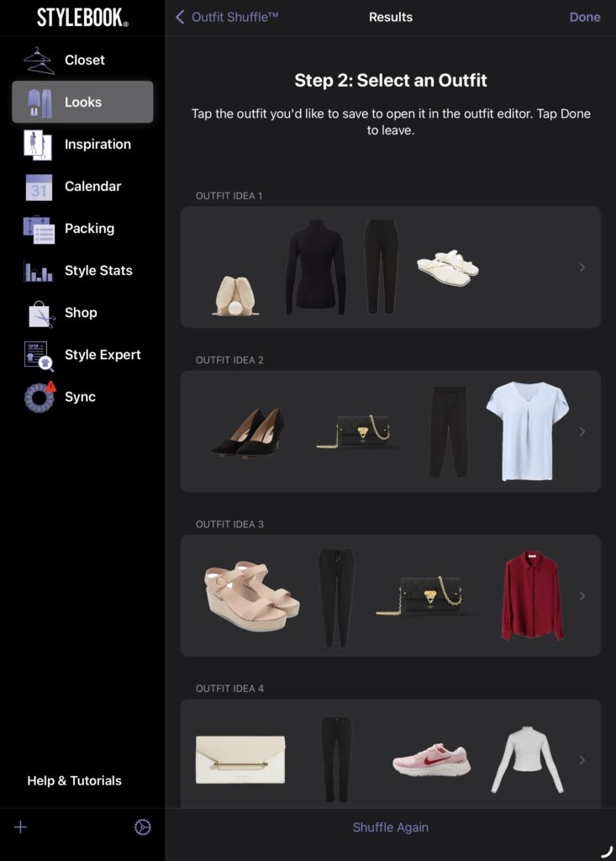Click the Closet hanger icon
This screenshot has height=861, width=616.
(x=39, y=61)
